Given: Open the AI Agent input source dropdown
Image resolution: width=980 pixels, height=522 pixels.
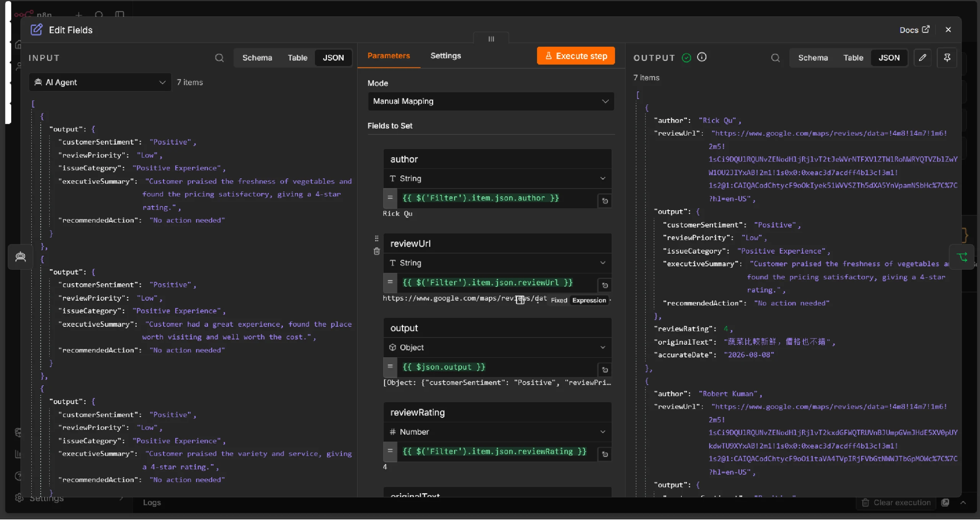Looking at the screenshot, I should tap(100, 82).
